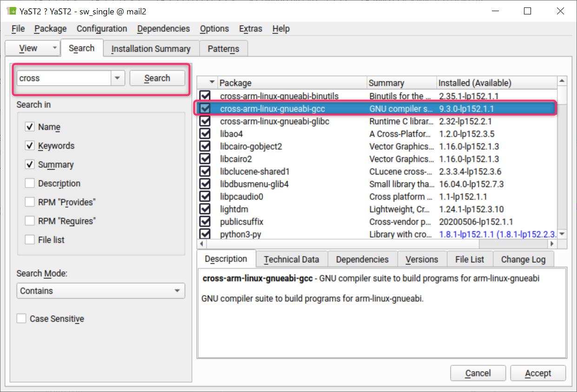Switch to the Technical Data tab
Screen dimensions: 577x392
[x=292, y=259]
